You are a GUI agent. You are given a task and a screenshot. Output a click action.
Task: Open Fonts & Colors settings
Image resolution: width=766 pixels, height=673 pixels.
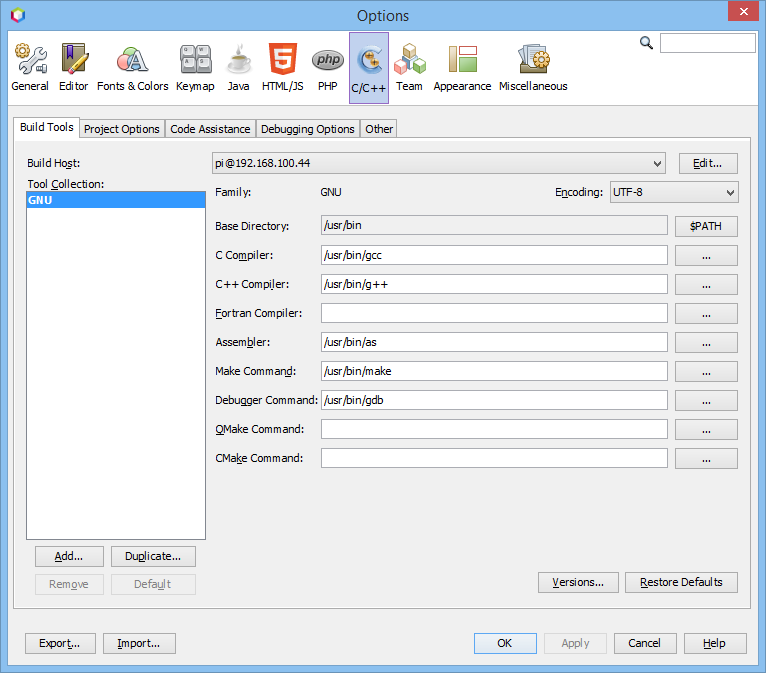[x=132, y=68]
